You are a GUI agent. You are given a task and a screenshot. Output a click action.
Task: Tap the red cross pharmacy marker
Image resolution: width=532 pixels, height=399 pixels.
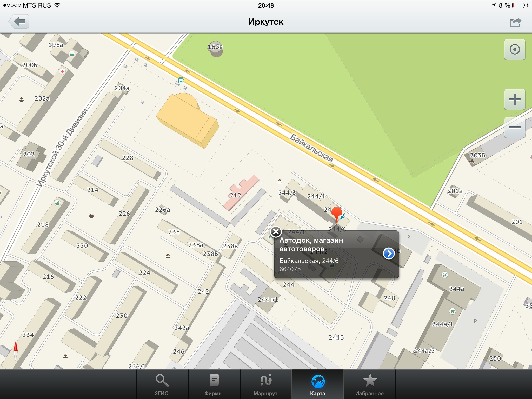click(x=62, y=71)
